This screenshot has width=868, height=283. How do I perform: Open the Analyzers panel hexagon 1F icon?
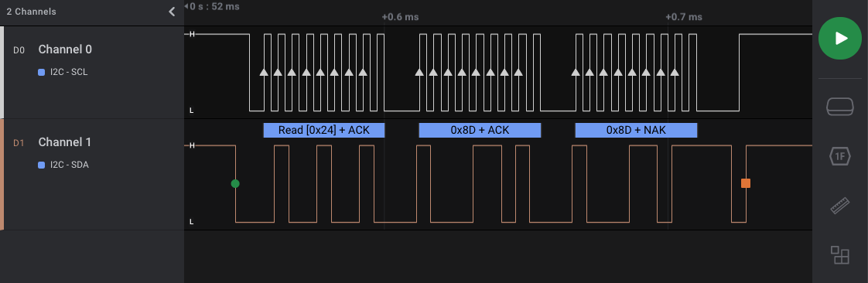[x=840, y=157]
